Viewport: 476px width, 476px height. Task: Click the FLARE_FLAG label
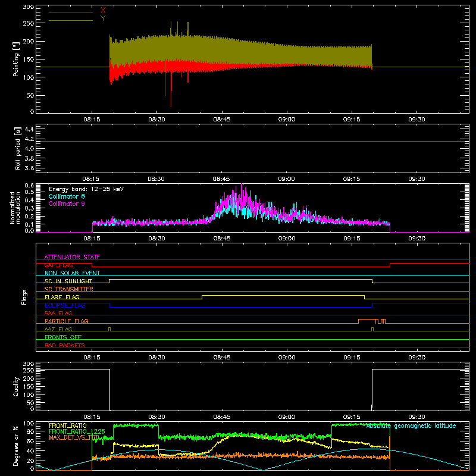click(62, 297)
